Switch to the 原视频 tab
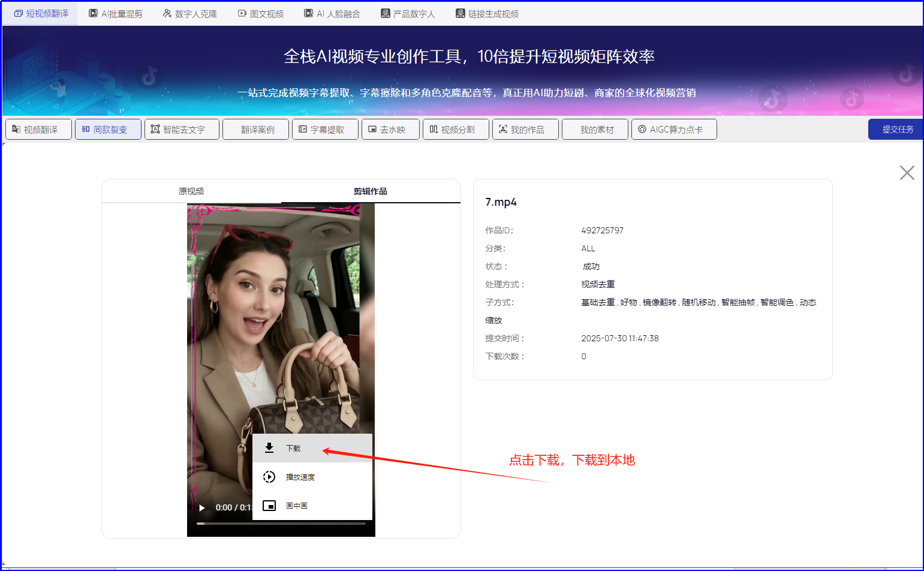Screen dimensions: 924x571 pyautogui.click(x=191, y=191)
